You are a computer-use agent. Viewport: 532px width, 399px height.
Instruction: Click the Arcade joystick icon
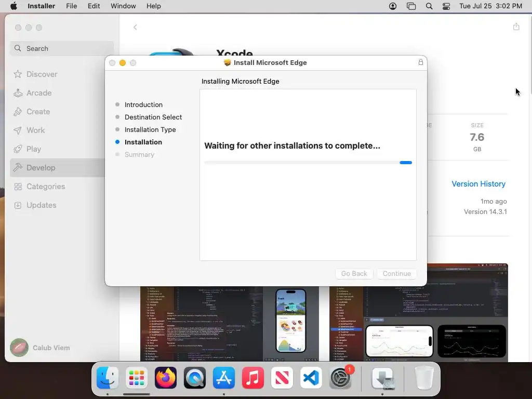pos(18,93)
